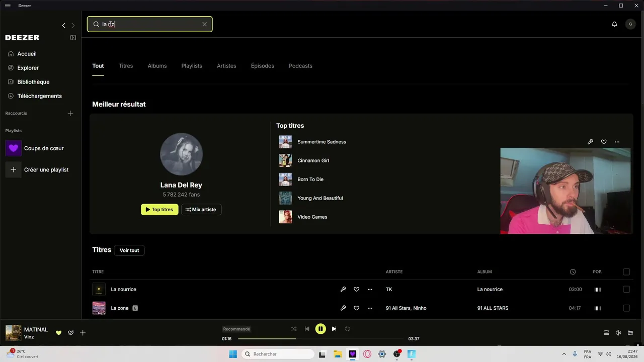Like La nourrice with the heart

click(357, 290)
